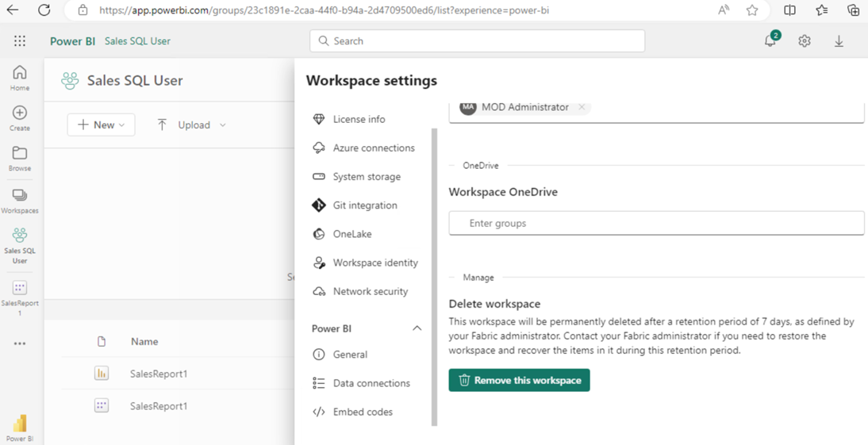
Task: Open SalesReport1 in the left sidebar
Action: [19, 297]
